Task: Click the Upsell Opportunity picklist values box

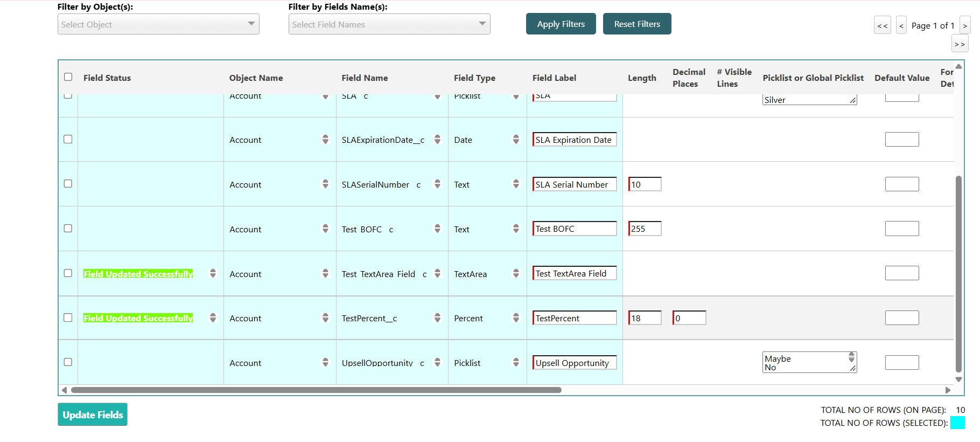Action: click(x=809, y=362)
